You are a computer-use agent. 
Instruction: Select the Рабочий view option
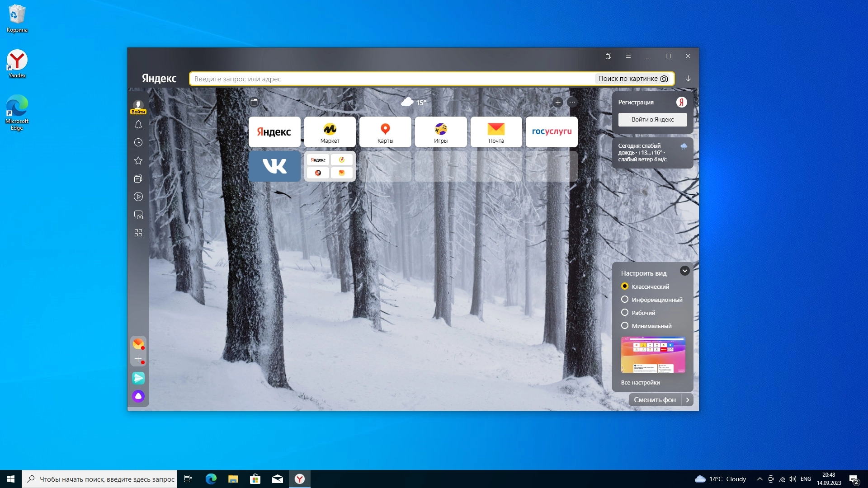[x=625, y=313]
